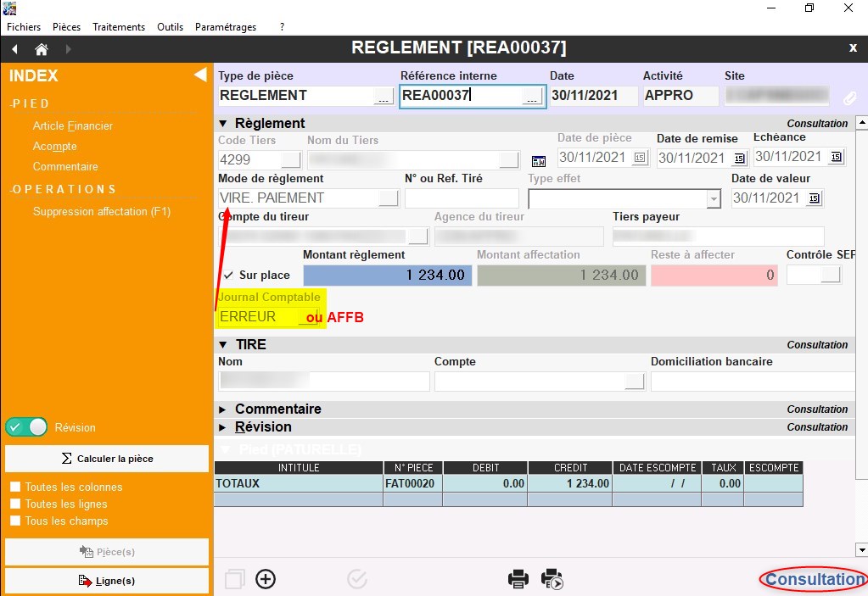
Task: Click the Calculer la pièce button
Action: 107,459
